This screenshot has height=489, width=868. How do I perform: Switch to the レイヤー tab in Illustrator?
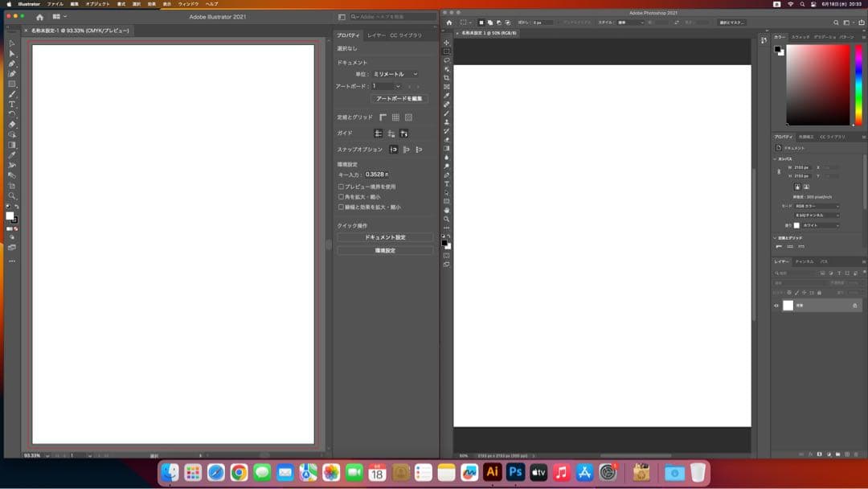(x=376, y=35)
